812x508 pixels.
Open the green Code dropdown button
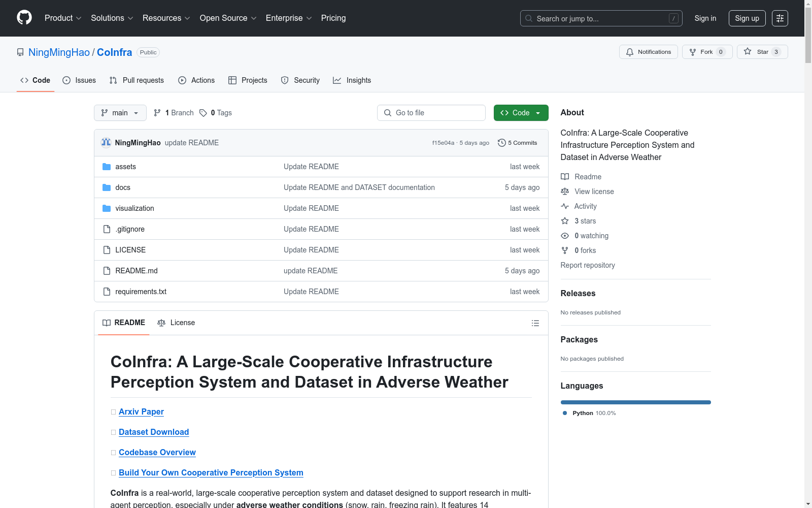[521, 113]
